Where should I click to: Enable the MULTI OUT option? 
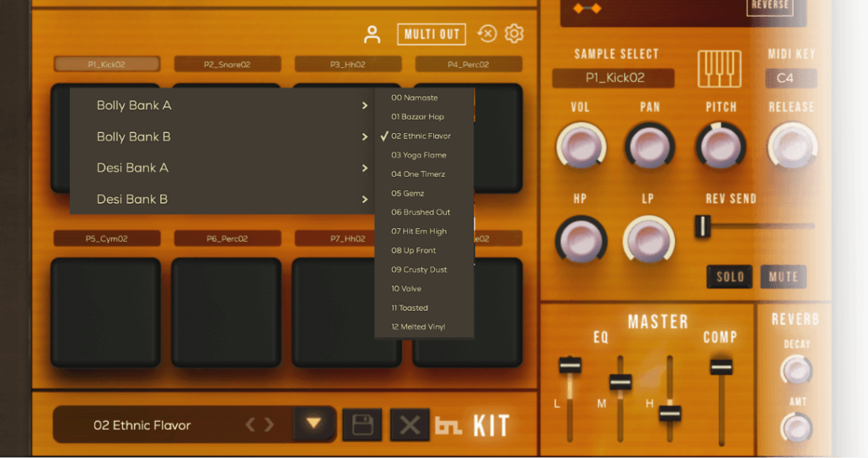click(431, 35)
